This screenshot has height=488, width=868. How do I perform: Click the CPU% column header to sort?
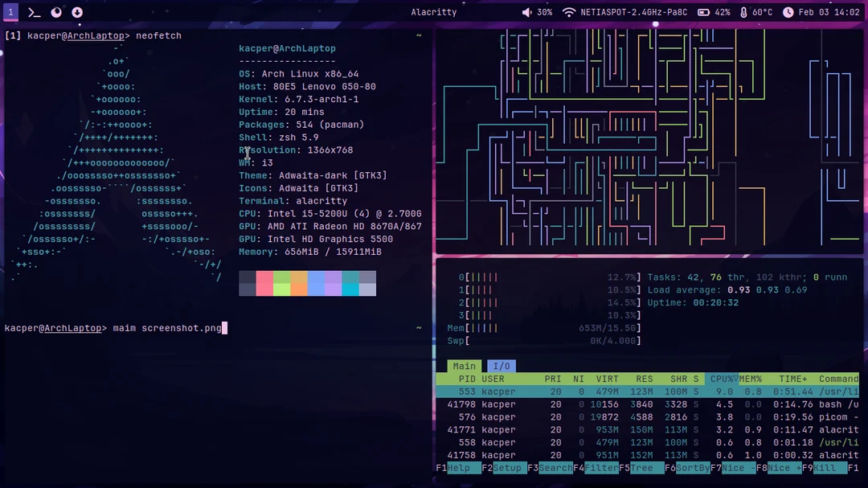[x=721, y=379]
